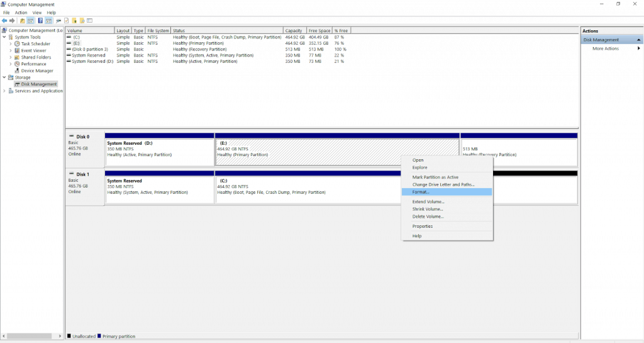The height and width of the screenshot is (343, 644).
Task: Open the File menu
Action: (6, 13)
